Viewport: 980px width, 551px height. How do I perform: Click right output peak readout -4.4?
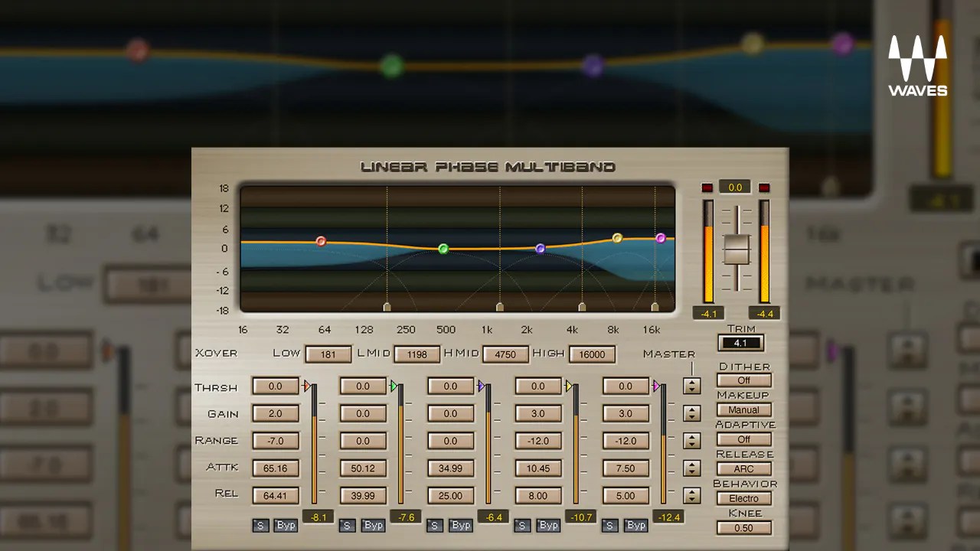point(765,314)
